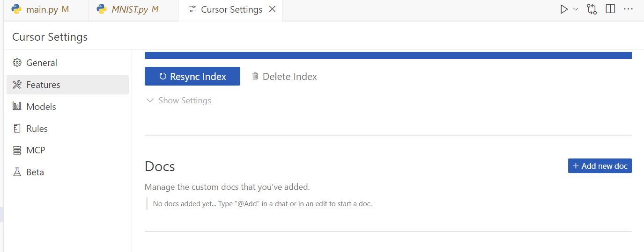The image size is (644, 252).
Task: Go to the Rules settings section
Action: coord(37,129)
